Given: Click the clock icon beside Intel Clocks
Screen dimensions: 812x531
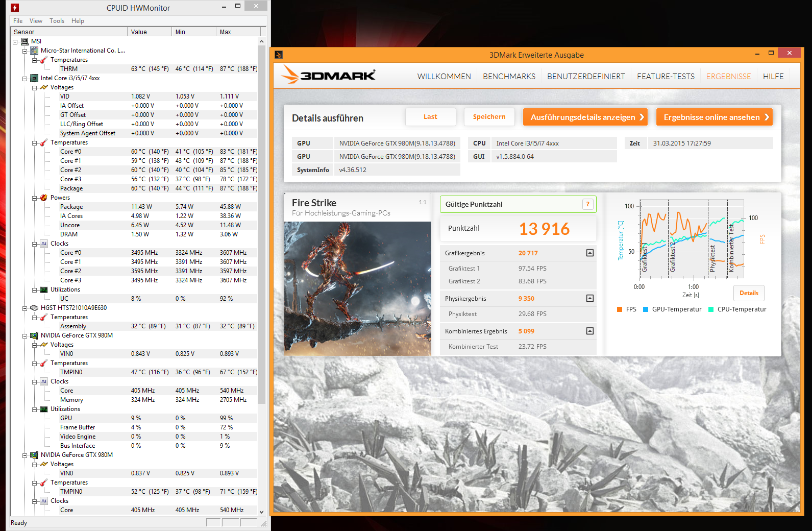Looking at the screenshot, I should [44, 244].
